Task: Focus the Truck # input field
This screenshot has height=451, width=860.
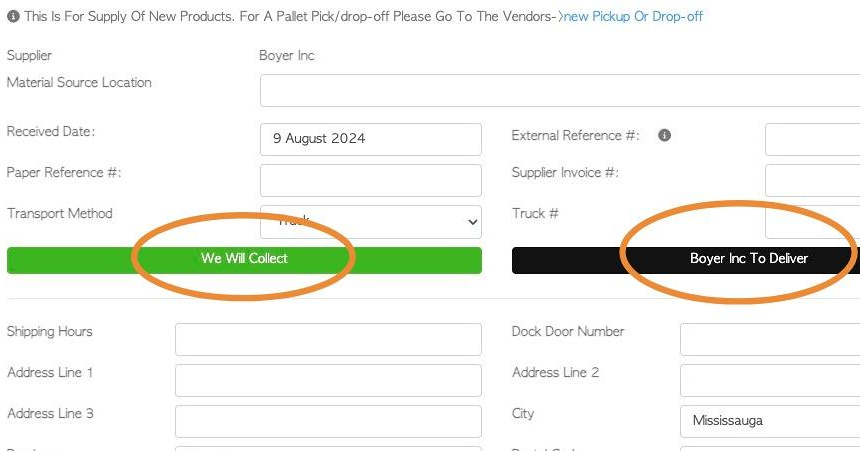Action: click(x=812, y=222)
